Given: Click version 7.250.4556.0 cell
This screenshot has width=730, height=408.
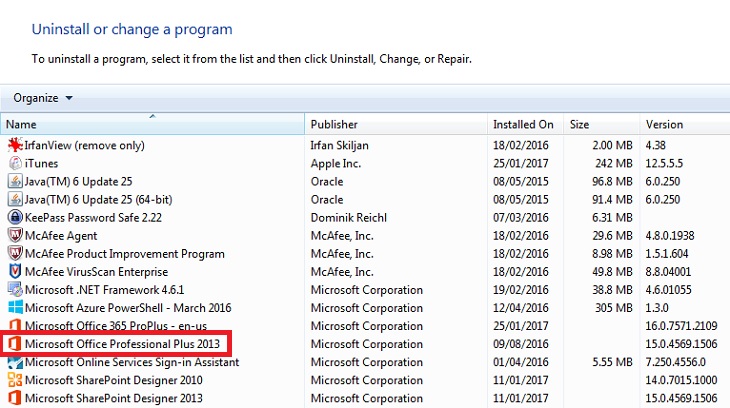Looking at the screenshot, I should point(675,362).
